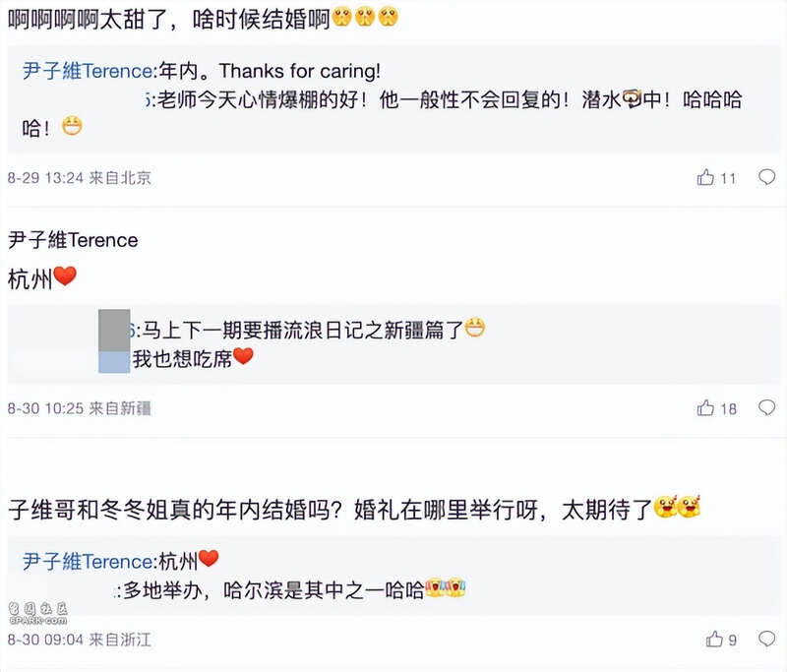The height and width of the screenshot is (672, 787).
Task: Click the like count 18
Action: pyautogui.click(x=728, y=407)
